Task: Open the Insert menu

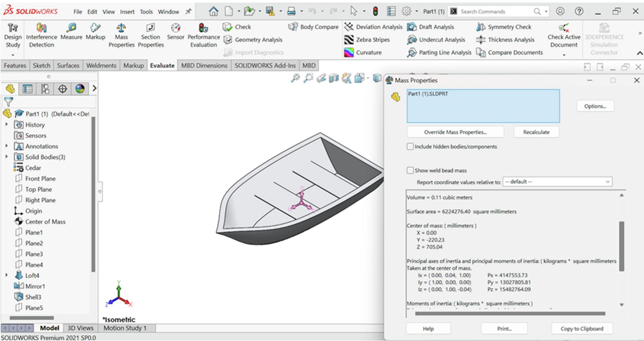Action: (127, 11)
